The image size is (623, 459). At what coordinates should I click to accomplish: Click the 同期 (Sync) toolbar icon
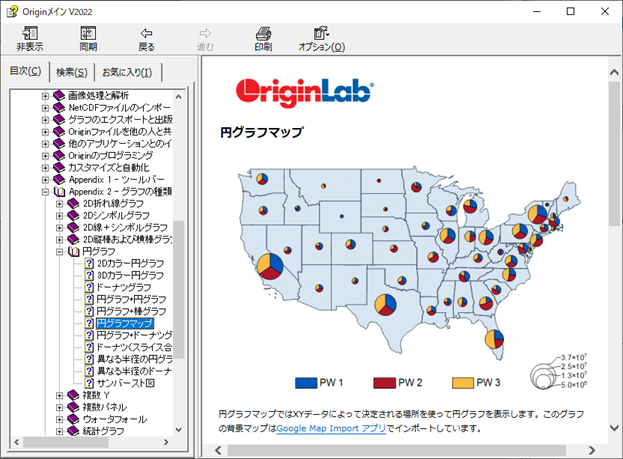(x=88, y=33)
